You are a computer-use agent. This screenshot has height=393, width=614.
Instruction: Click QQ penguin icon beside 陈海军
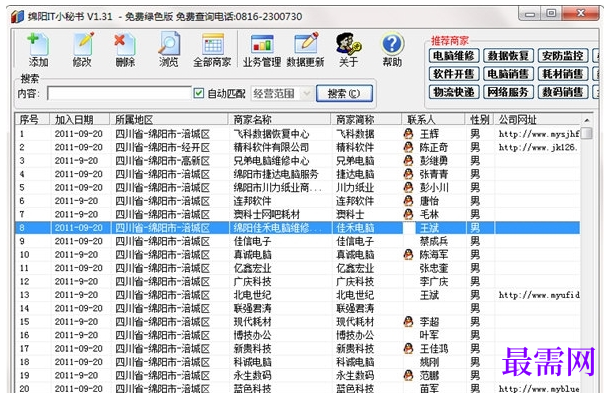[408, 254]
